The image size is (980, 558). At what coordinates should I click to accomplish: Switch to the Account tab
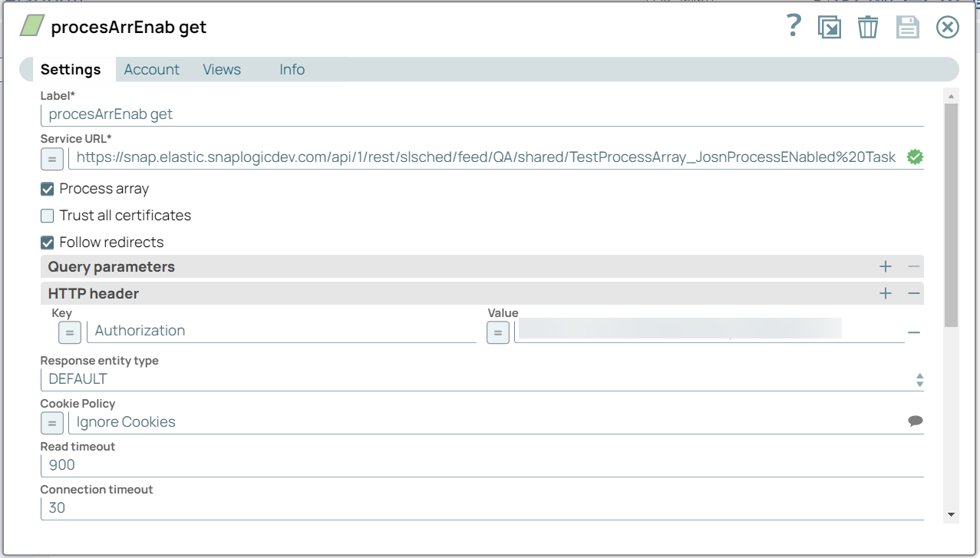pos(151,69)
